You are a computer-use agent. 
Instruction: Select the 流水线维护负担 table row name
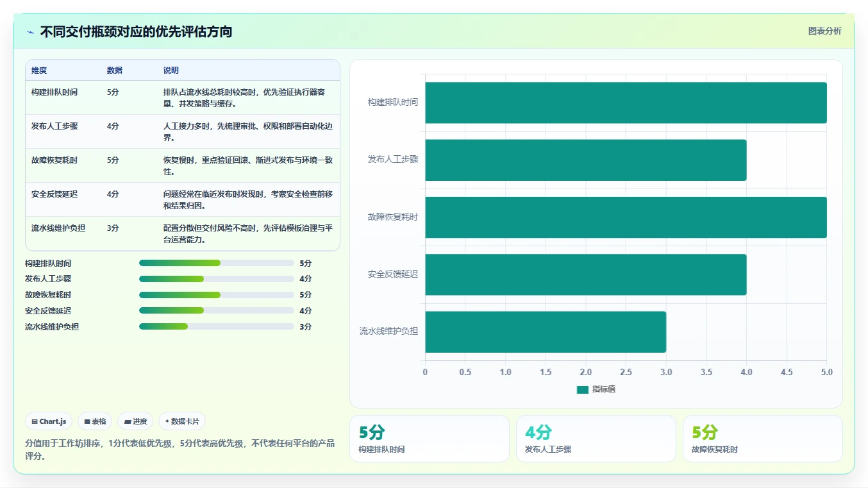(58, 228)
